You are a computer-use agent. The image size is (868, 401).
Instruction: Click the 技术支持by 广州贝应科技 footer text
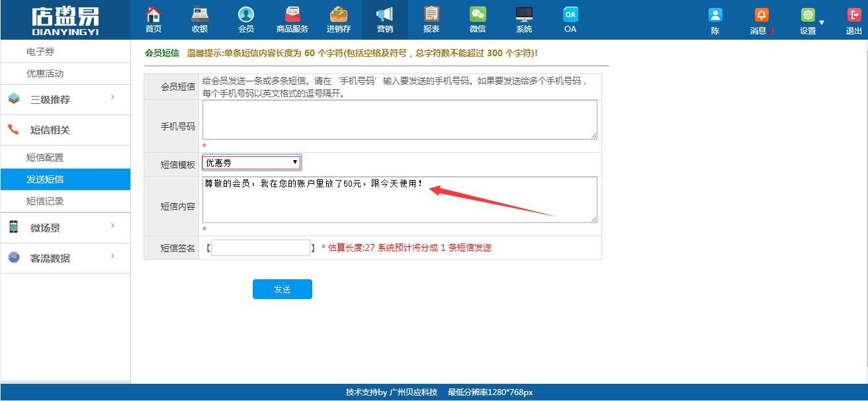(x=392, y=392)
